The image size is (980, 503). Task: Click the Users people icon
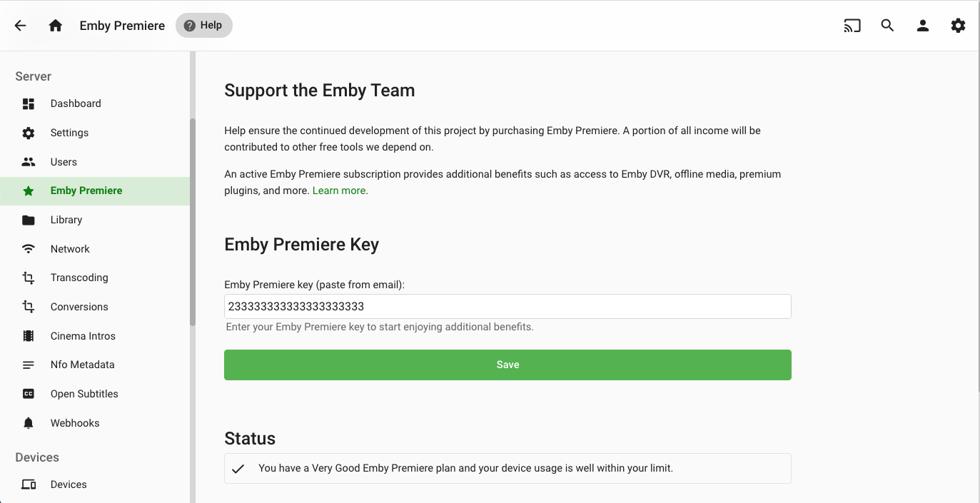pyautogui.click(x=29, y=162)
